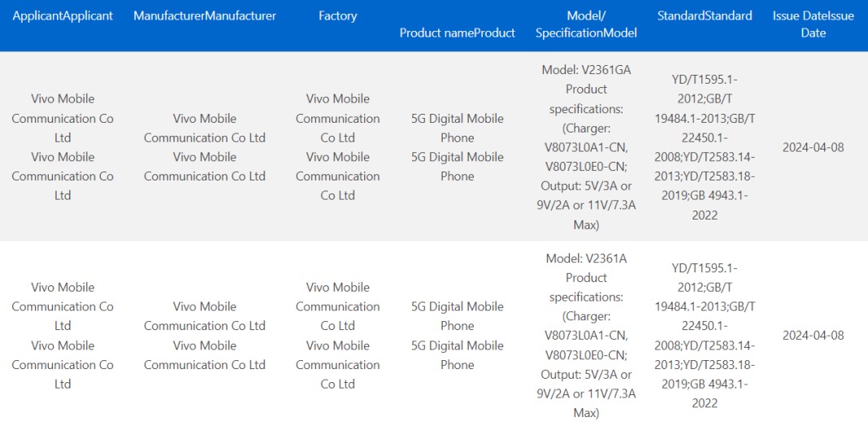
Task: Select the Model V2361GA specification cell
Action: point(586,147)
